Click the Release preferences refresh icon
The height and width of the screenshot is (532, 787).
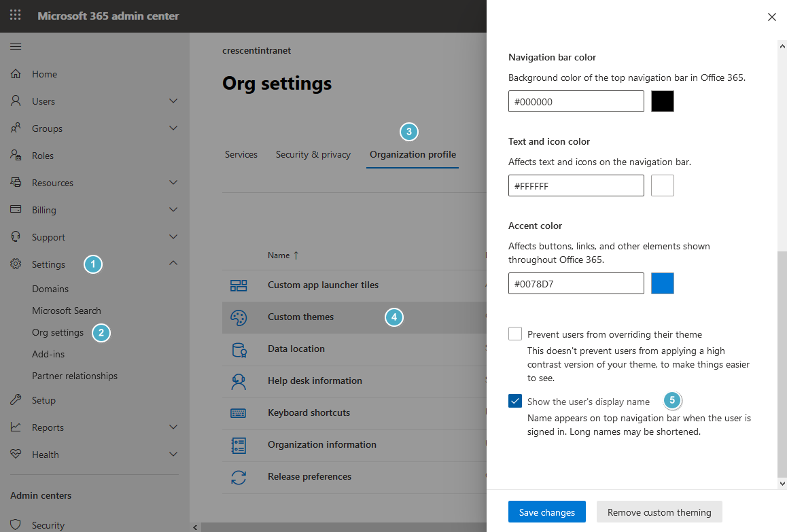239,477
